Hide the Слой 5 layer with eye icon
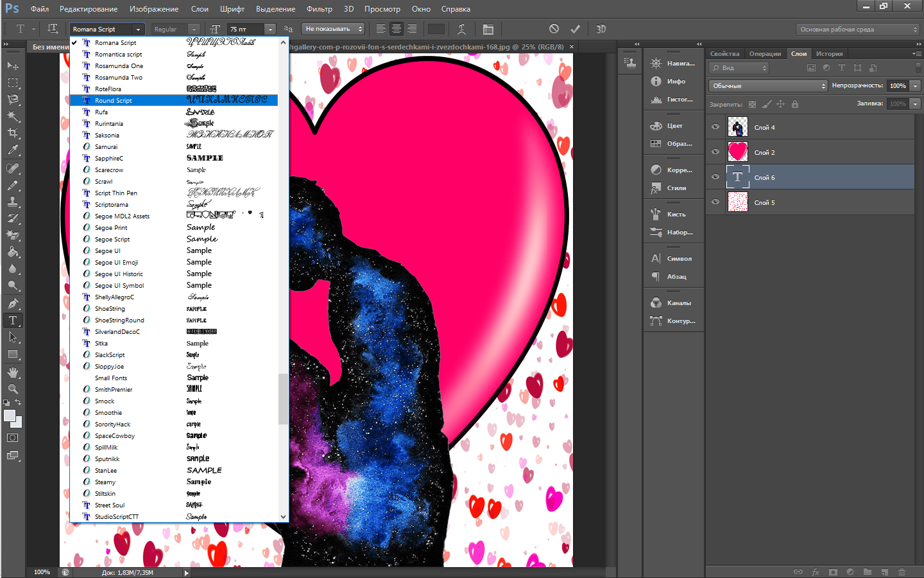924x578 pixels. coord(715,202)
